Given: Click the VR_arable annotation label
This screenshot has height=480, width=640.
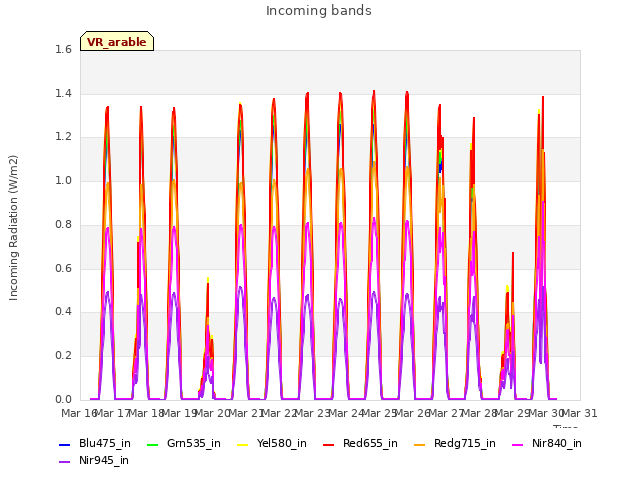Looking at the screenshot, I should click(117, 42).
